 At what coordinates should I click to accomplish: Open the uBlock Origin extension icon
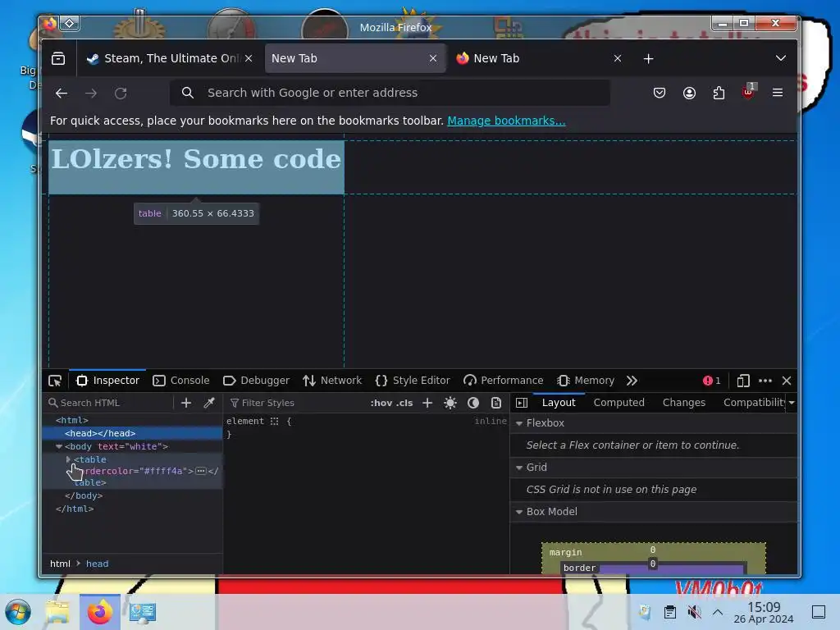click(748, 92)
